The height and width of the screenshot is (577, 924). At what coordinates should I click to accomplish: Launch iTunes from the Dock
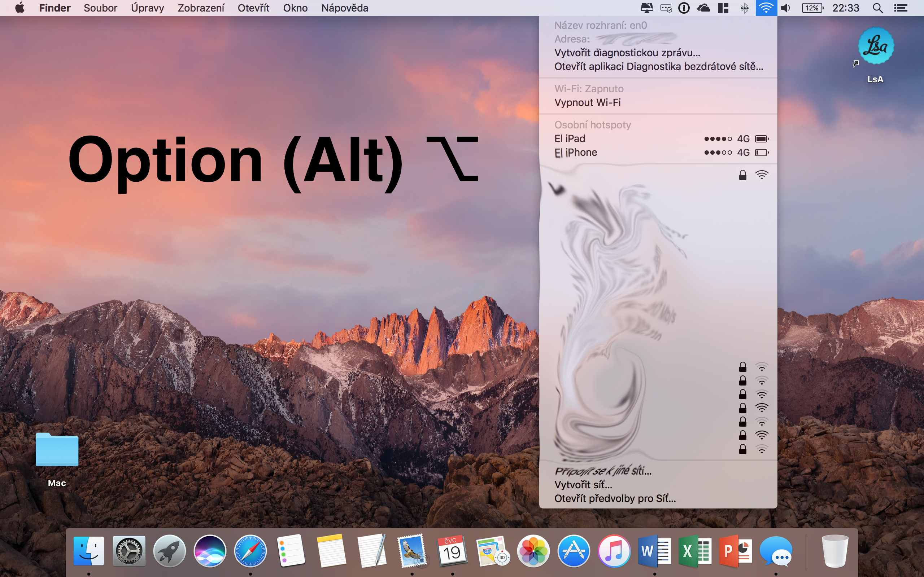click(x=614, y=551)
